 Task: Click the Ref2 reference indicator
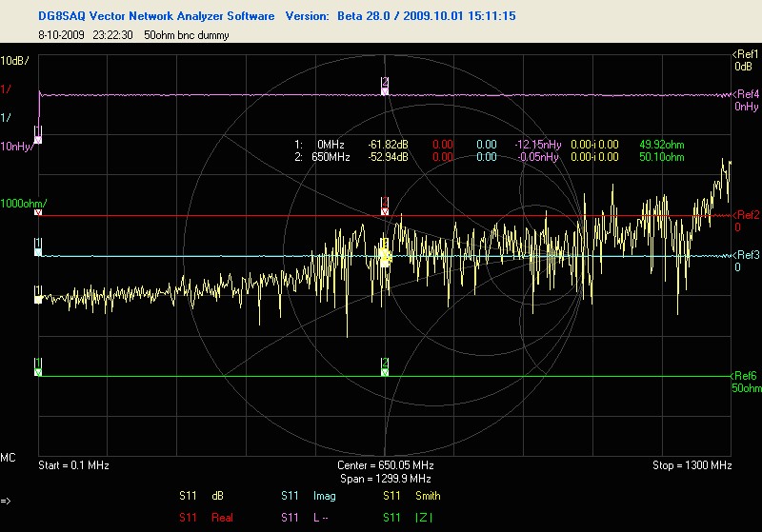click(746, 221)
